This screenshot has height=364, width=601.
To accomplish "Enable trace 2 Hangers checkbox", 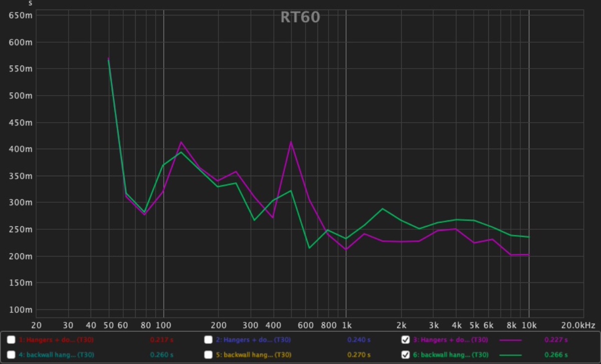I will (x=208, y=340).
